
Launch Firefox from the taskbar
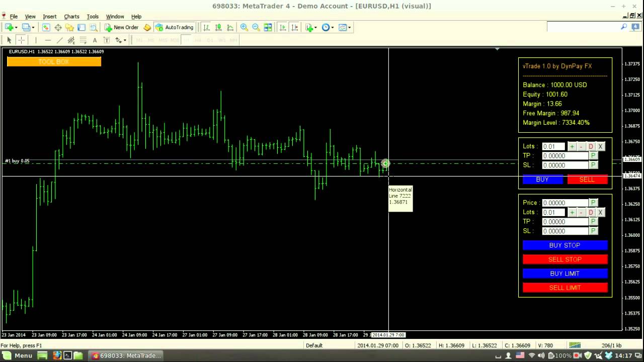click(57, 355)
